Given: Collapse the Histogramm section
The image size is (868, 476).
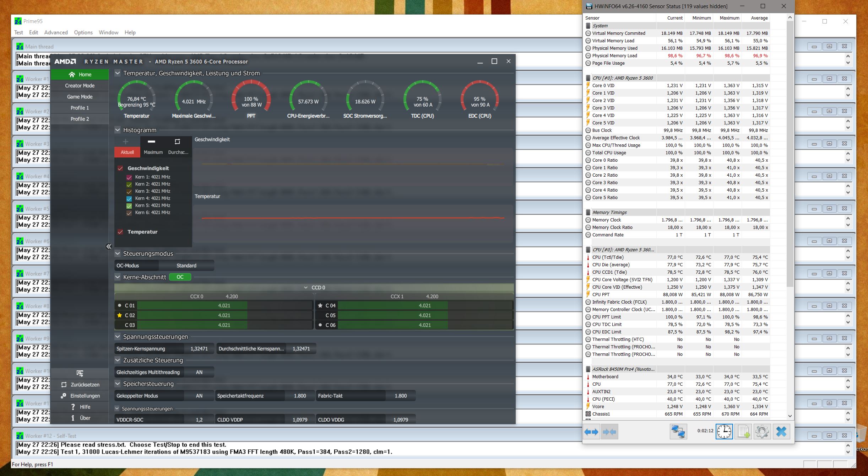Looking at the screenshot, I should pos(118,130).
